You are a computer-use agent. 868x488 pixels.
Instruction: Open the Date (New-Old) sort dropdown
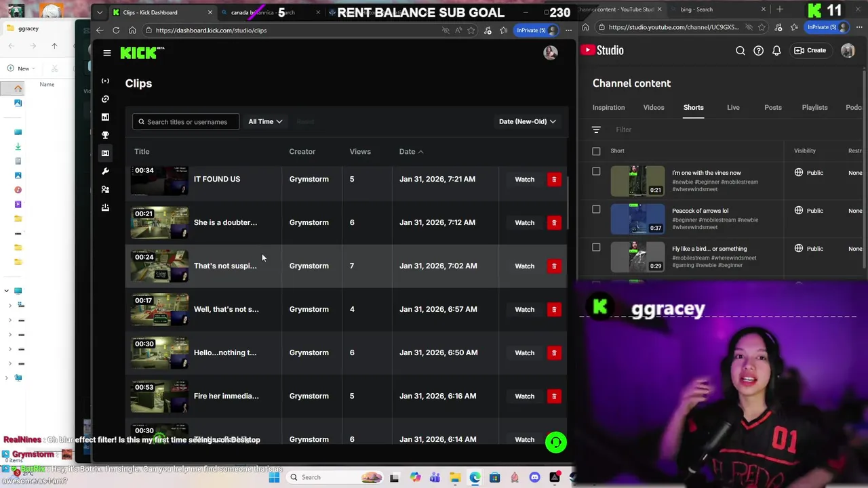527,121
